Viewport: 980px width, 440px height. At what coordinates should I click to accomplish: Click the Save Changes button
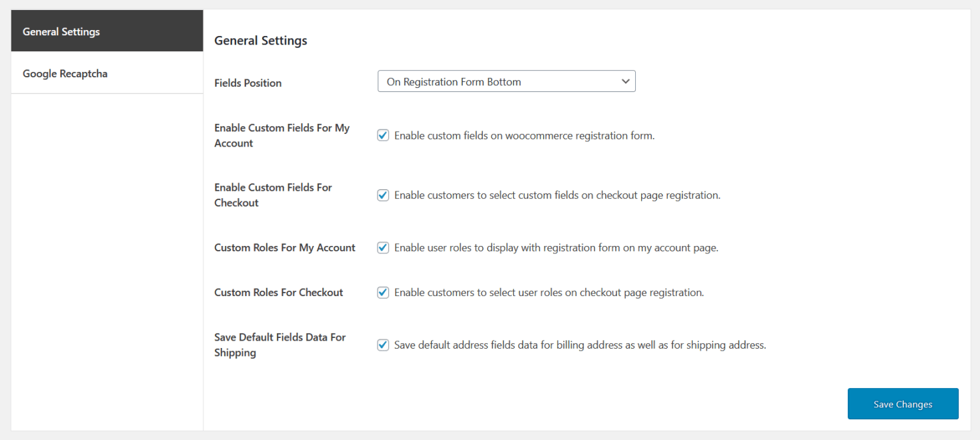tap(903, 403)
